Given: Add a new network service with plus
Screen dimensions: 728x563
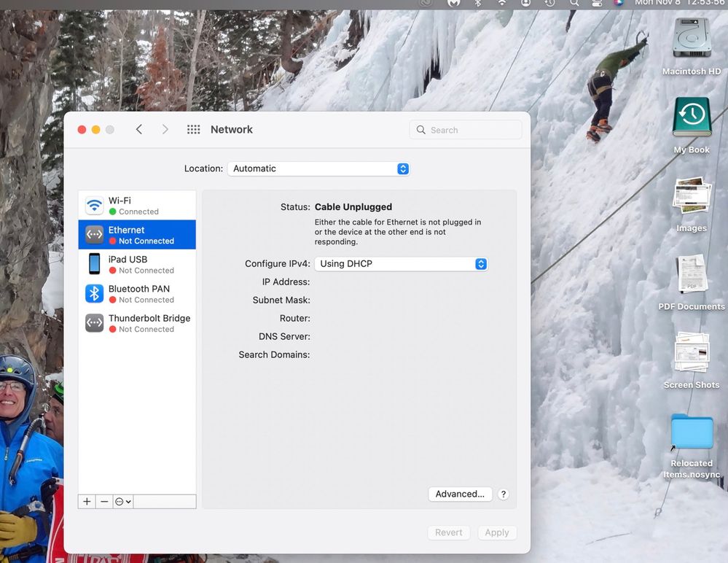Looking at the screenshot, I should [x=87, y=502].
